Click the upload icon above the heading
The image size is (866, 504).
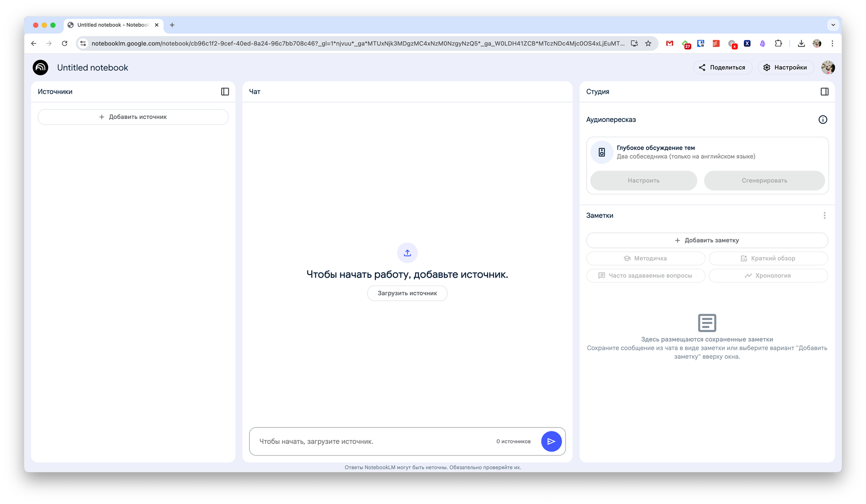pos(407,253)
